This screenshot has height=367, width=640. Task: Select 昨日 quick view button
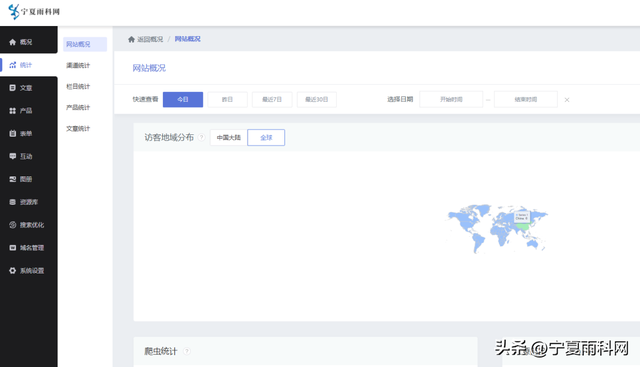coord(227,100)
